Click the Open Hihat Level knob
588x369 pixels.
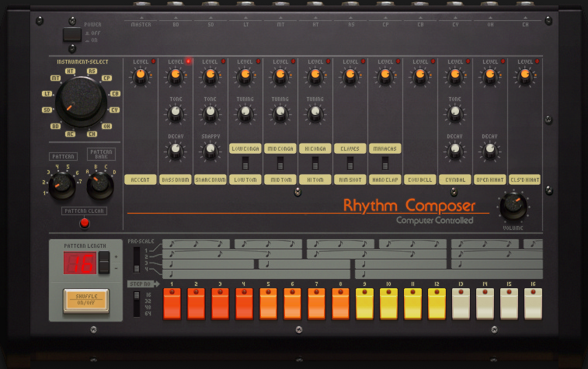[x=490, y=76]
